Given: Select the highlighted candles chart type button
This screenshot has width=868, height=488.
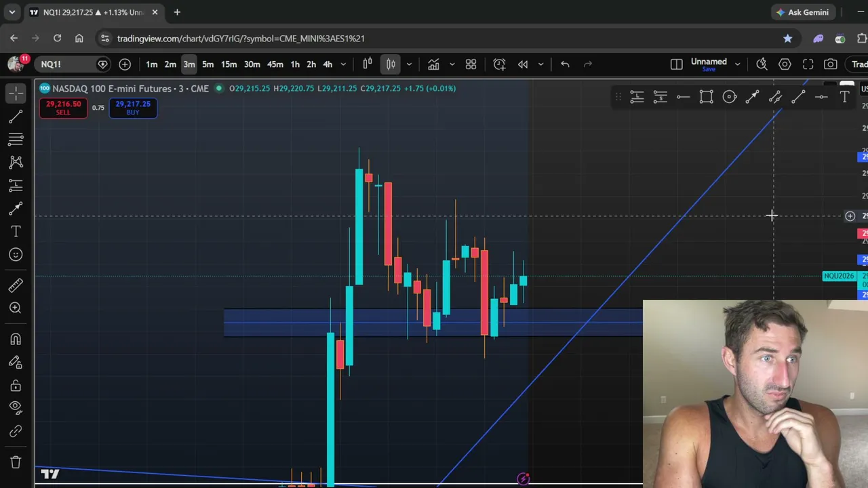Looking at the screenshot, I should [x=391, y=64].
